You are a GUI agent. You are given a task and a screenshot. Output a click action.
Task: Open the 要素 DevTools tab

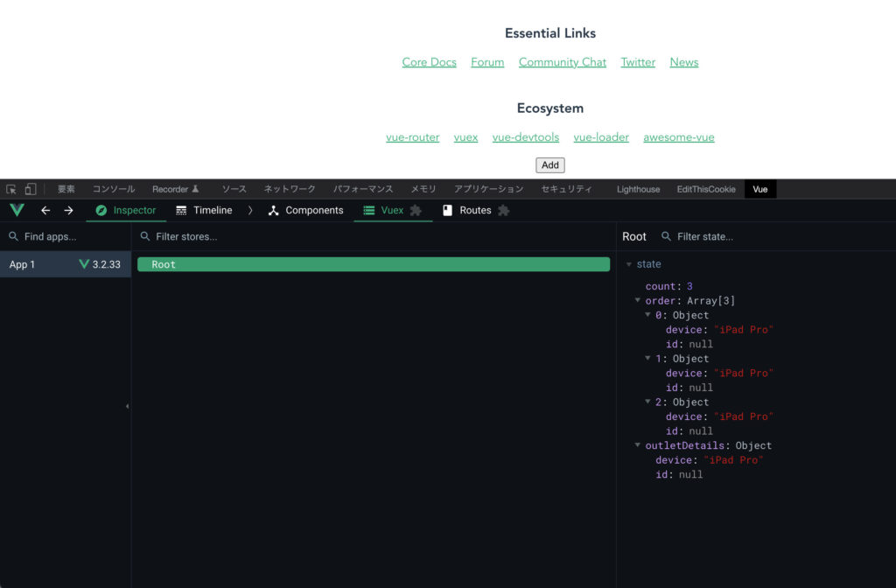pos(66,189)
